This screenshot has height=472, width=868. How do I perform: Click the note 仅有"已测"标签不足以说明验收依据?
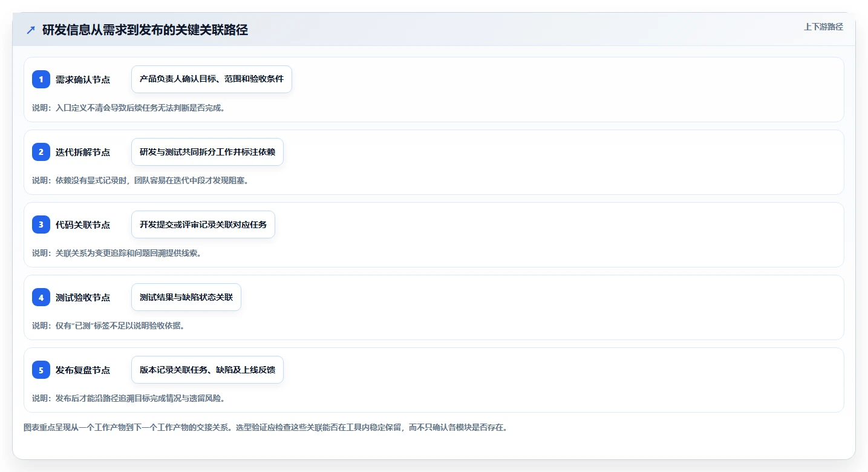[x=108, y=326]
